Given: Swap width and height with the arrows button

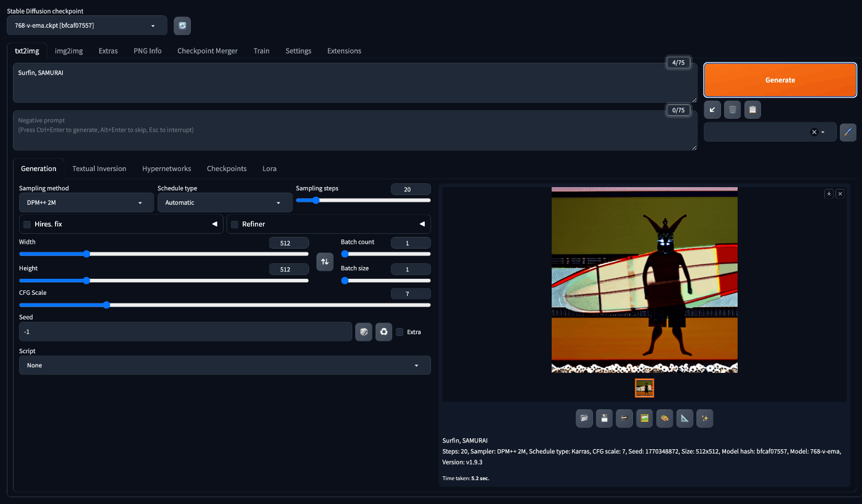Looking at the screenshot, I should coord(325,262).
